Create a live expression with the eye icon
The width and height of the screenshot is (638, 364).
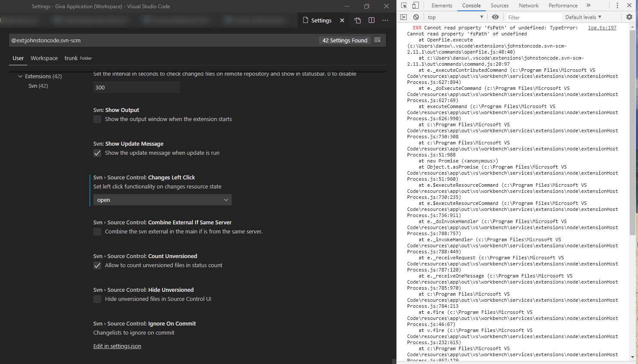(x=495, y=17)
